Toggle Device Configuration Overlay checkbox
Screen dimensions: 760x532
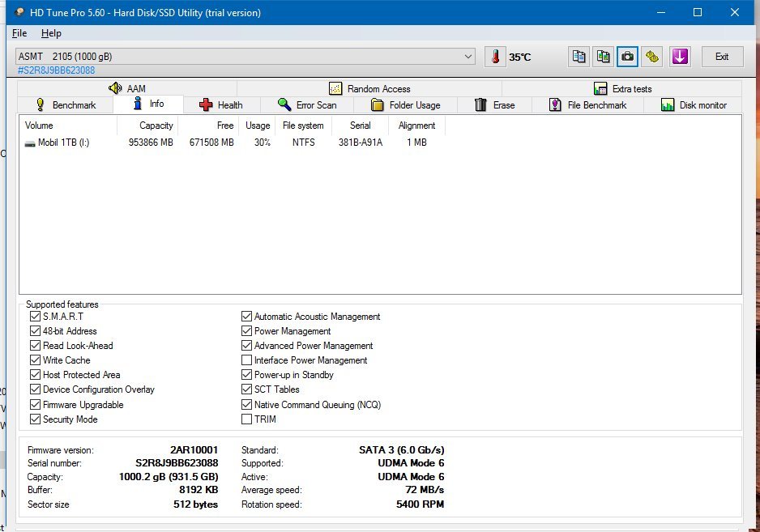coord(35,389)
